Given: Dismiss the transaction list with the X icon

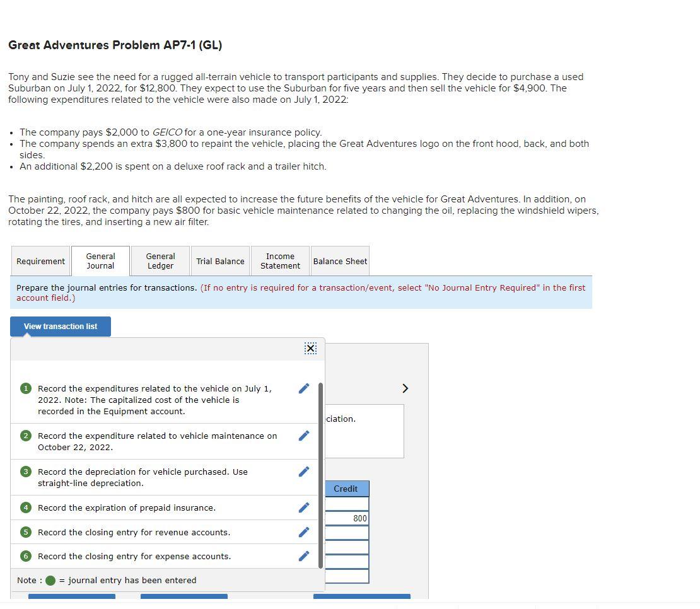Looking at the screenshot, I should coord(309,347).
